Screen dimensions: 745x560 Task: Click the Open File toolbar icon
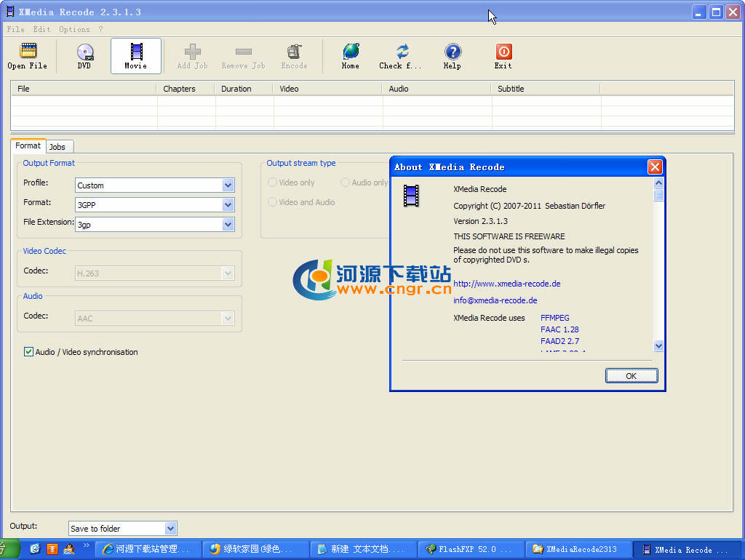(x=28, y=55)
